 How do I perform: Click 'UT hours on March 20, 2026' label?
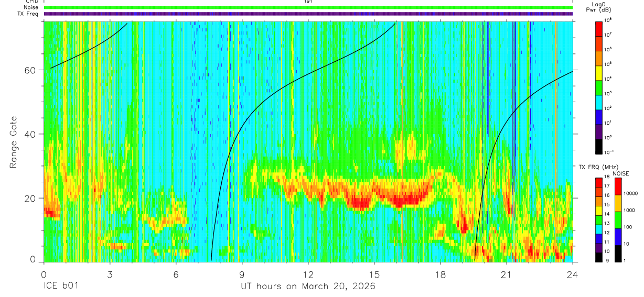(x=308, y=287)
